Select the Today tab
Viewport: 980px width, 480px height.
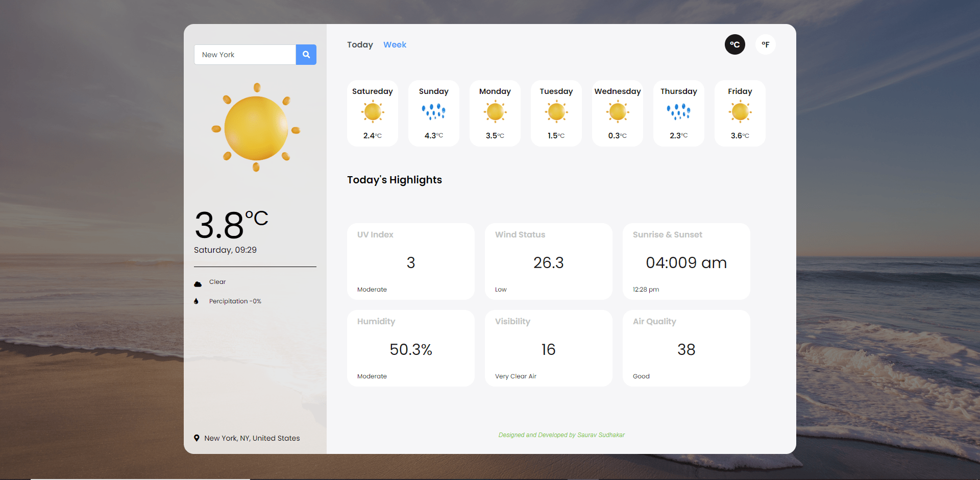[x=360, y=44]
